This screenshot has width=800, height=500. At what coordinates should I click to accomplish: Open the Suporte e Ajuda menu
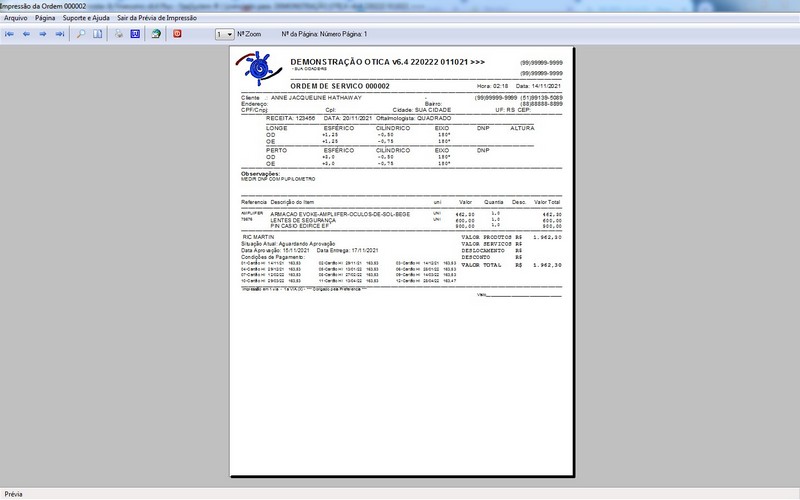(86, 18)
